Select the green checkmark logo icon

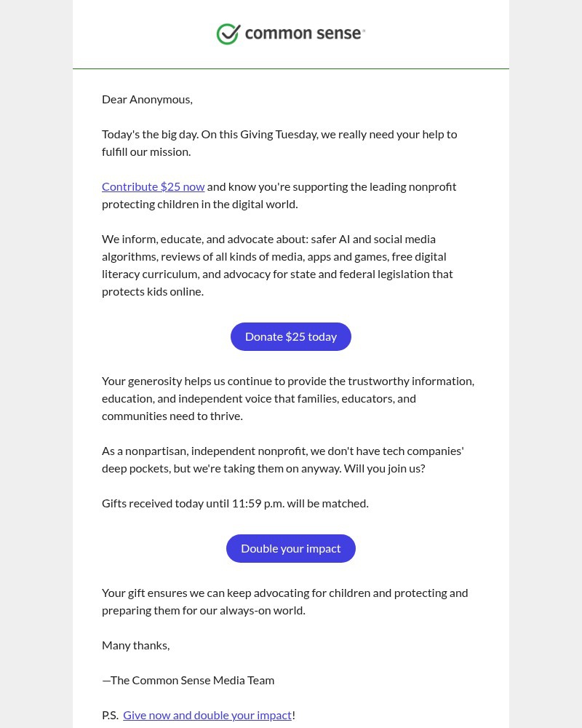(228, 33)
